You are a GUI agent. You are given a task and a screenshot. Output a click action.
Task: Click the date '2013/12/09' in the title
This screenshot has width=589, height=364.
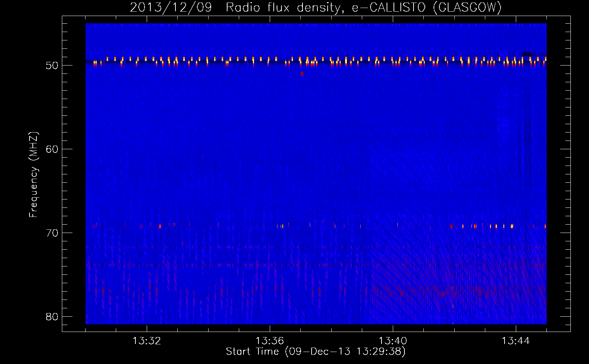[x=171, y=8]
